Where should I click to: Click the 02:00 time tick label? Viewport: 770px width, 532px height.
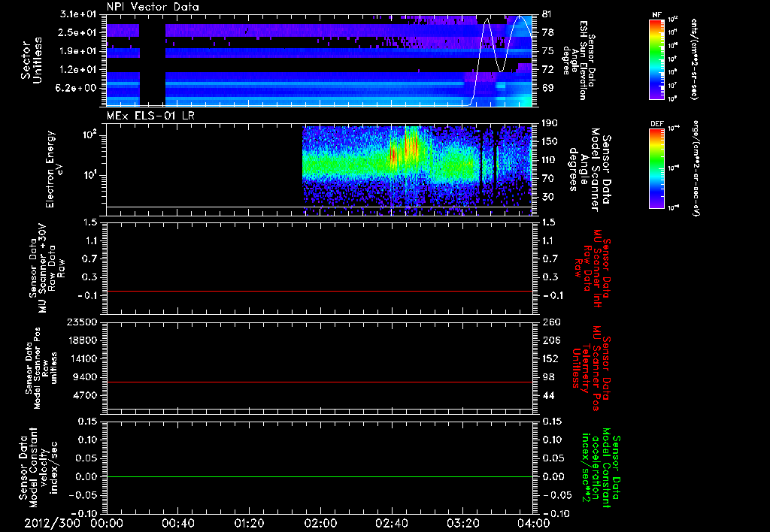320,523
